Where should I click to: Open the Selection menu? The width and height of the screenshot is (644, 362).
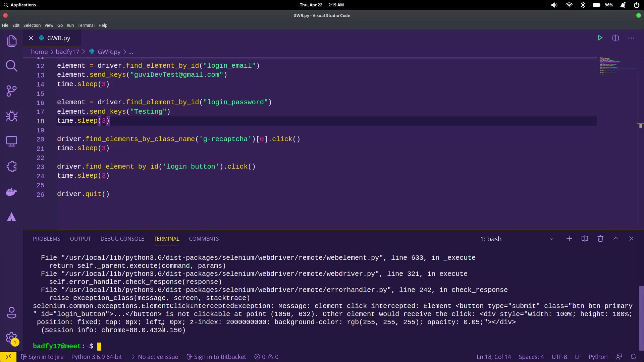(x=32, y=25)
